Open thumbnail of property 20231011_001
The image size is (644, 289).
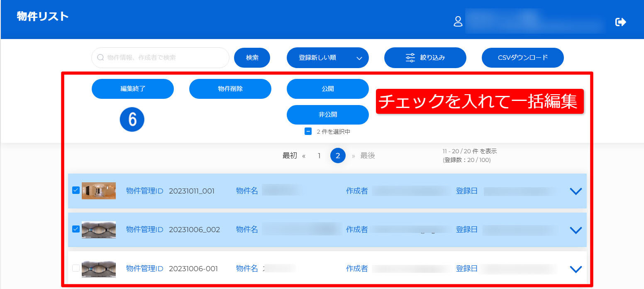pyautogui.click(x=99, y=191)
